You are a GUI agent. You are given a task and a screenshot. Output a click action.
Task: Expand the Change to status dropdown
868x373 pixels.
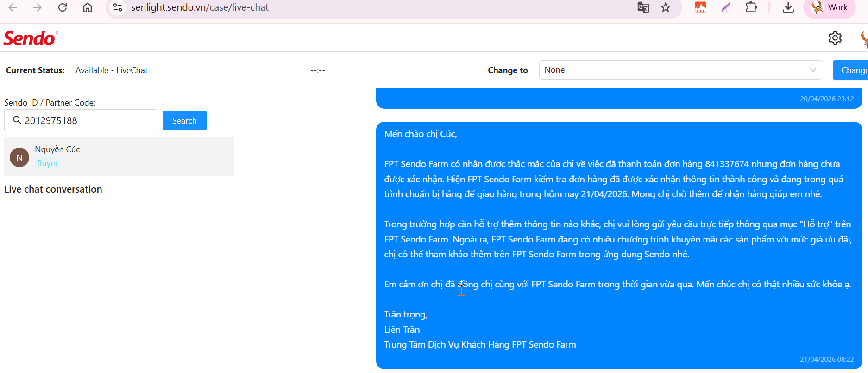coord(680,70)
